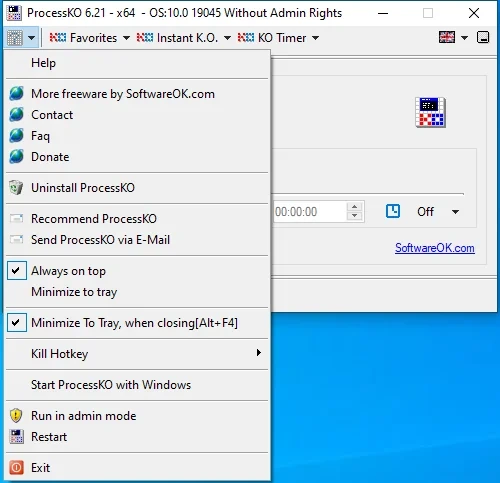Image resolution: width=500 pixels, height=483 pixels.
Task: Click the globe icon beside Donate
Action: 16,156
